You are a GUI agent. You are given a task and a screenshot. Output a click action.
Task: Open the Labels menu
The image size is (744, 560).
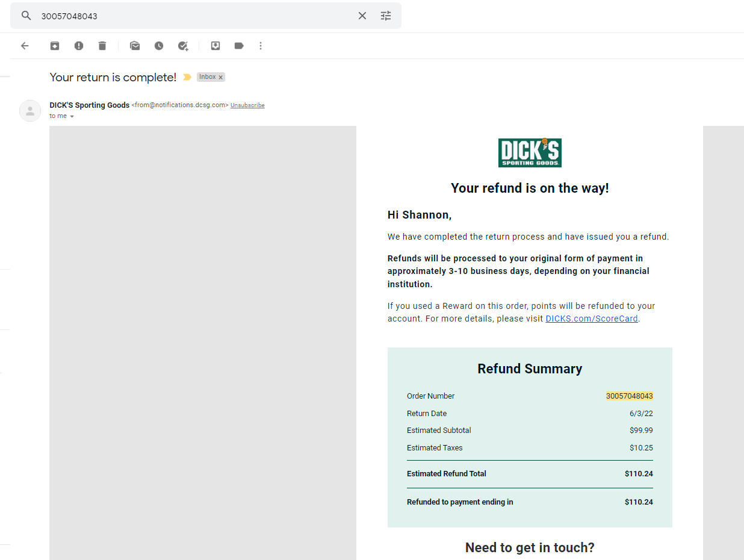coord(239,46)
